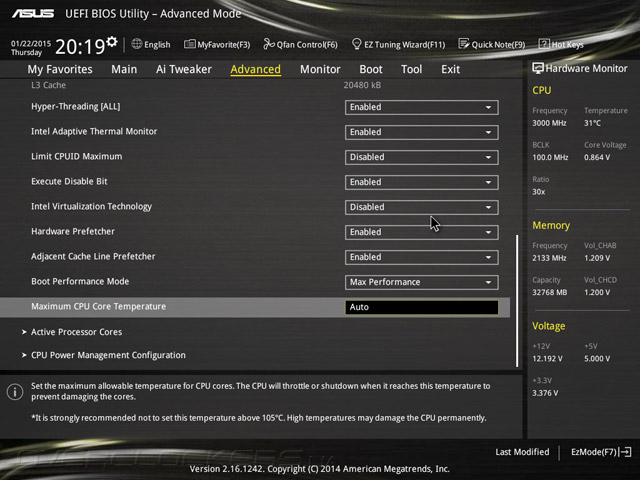Expand Active Processor Cores submenu

click(x=76, y=332)
